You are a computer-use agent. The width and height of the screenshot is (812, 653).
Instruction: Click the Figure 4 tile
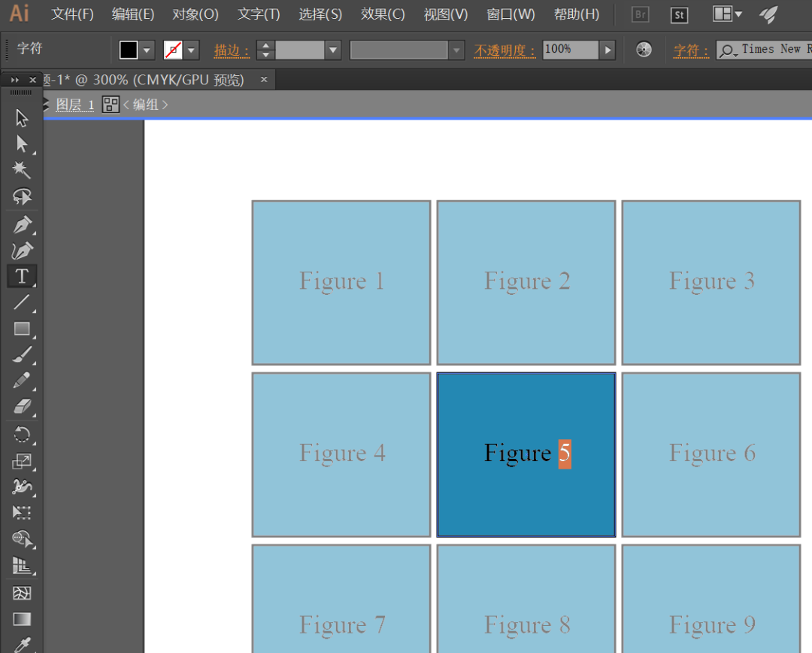click(341, 454)
